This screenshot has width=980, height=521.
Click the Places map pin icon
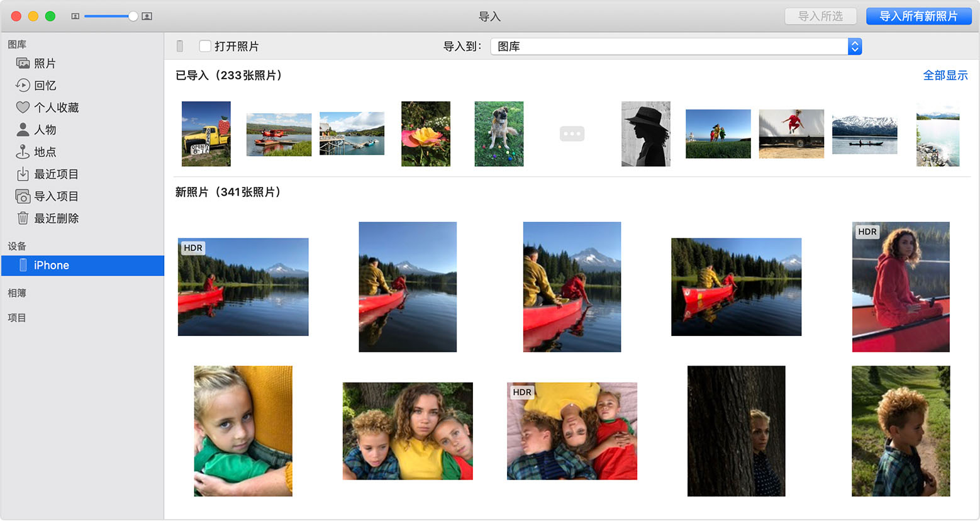click(x=23, y=152)
